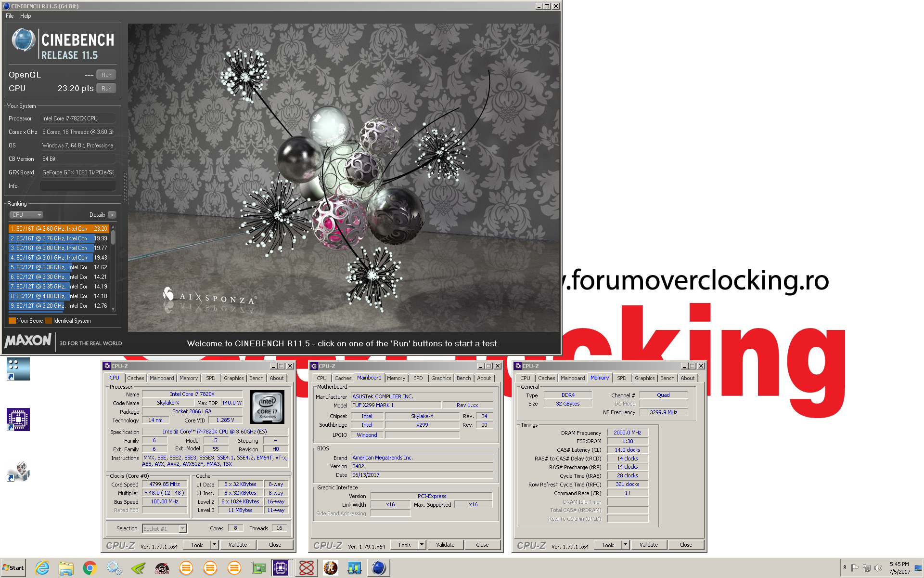Image resolution: width=924 pixels, height=578 pixels.
Task: Click Close button in first CPU-Z window
Action: coord(275,545)
